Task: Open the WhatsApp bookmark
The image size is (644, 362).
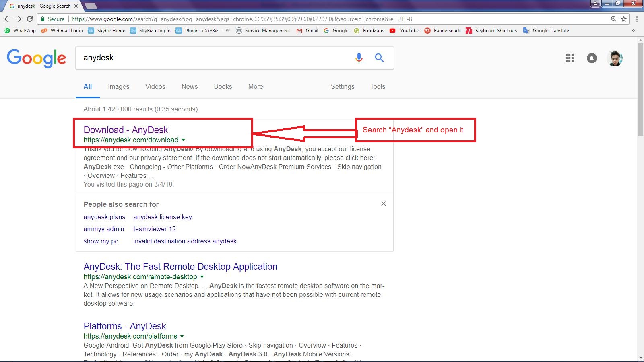Action: click(20, 31)
